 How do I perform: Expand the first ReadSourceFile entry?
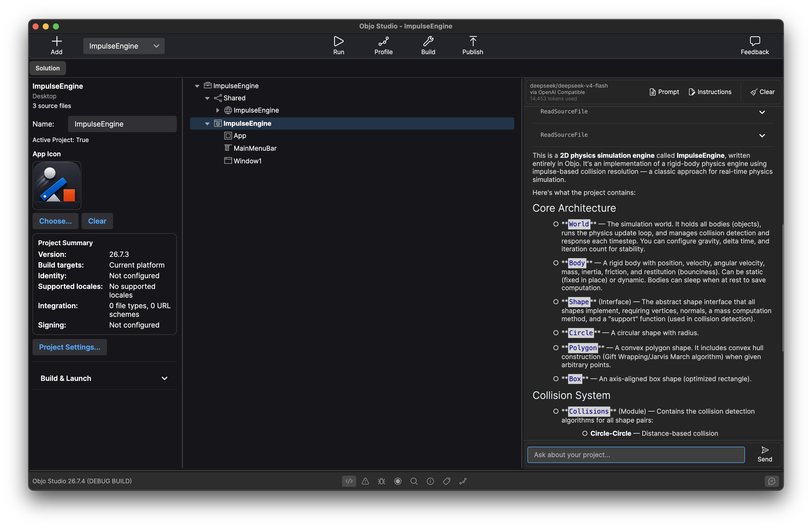point(762,112)
